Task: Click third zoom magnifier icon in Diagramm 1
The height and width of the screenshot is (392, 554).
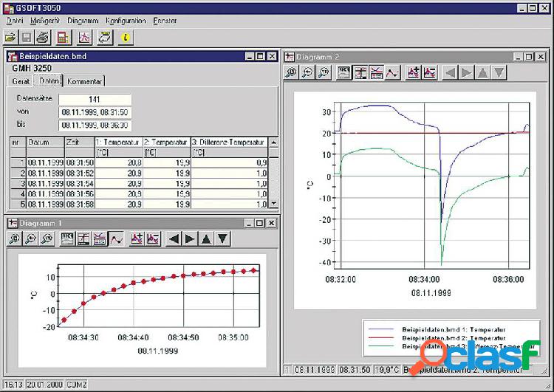Action: pos(47,239)
